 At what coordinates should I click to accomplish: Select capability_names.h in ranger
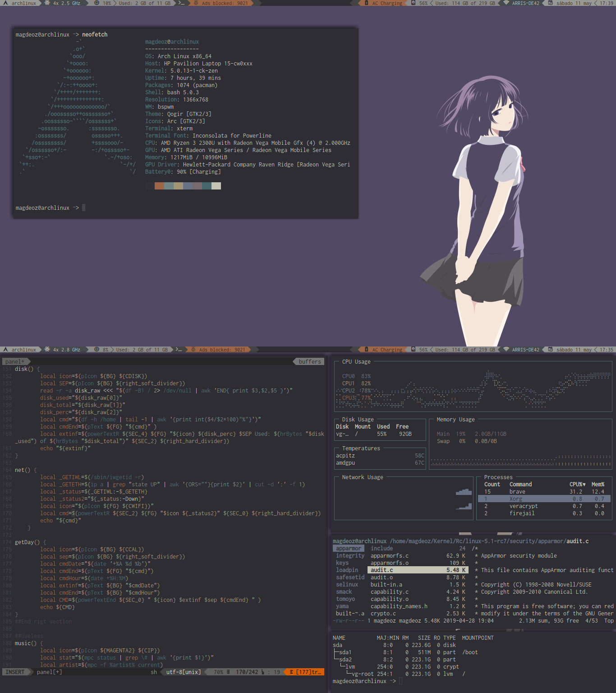click(x=418, y=606)
